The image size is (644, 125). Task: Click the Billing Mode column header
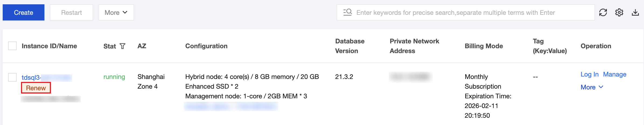(x=484, y=46)
